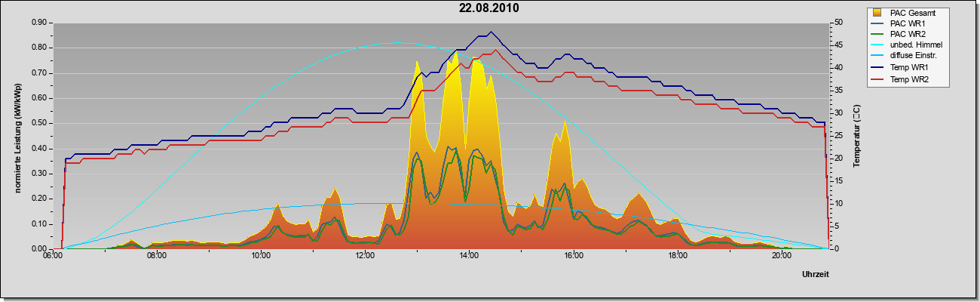Click the Temperatur axis title
The height and width of the screenshot is (302, 980).
point(856,136)
